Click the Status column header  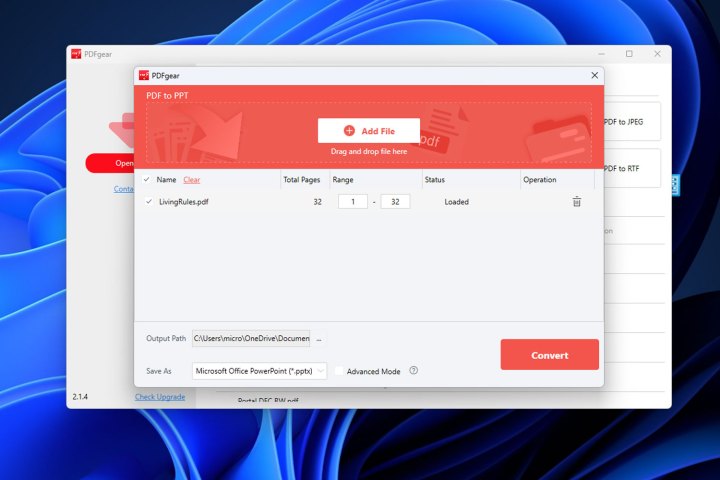(x=434, y=180)
